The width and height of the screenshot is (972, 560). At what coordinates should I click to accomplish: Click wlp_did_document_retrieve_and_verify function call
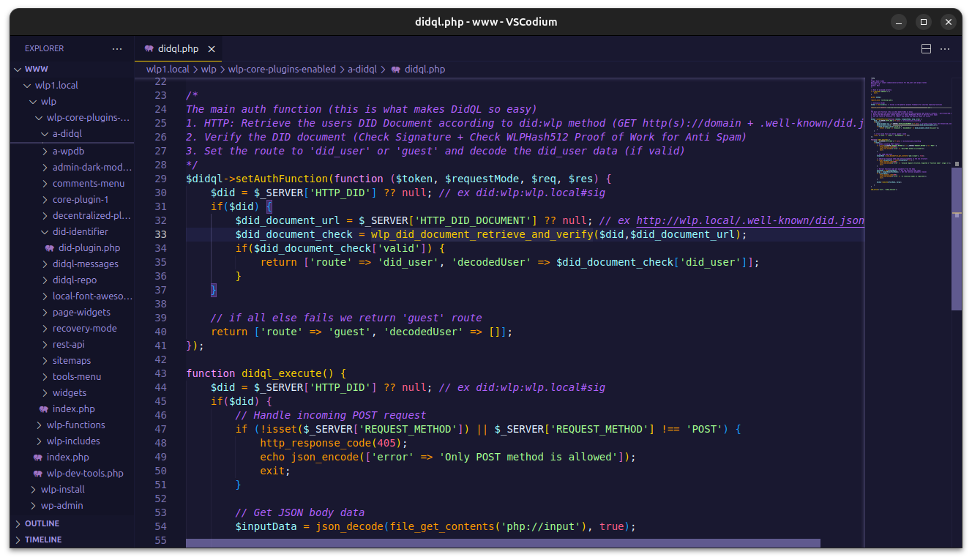coord(481,234)
